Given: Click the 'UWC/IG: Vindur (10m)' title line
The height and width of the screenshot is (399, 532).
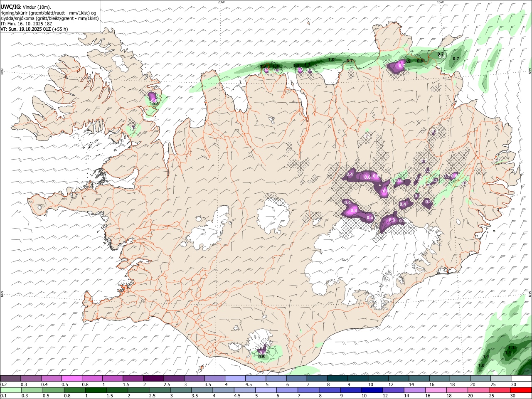Looking at the screenshot, I should (x=26, y=7).
